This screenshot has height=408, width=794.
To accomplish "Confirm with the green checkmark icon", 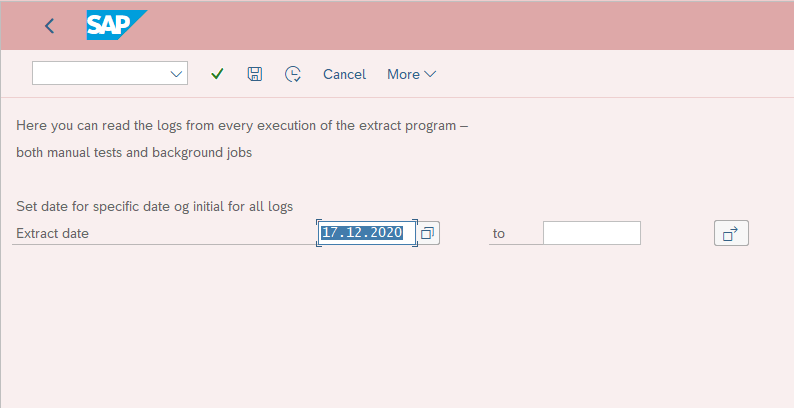I will (217, 74).
